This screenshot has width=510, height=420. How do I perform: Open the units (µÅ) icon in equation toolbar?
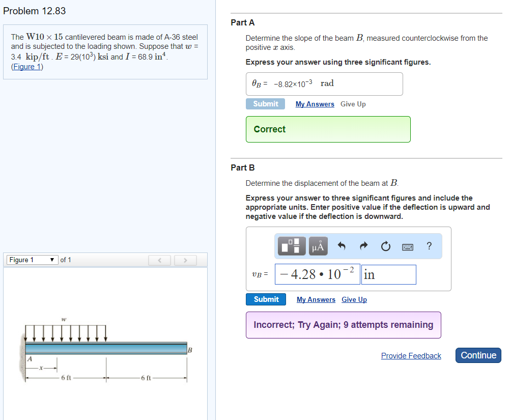(x=318, y=246)
